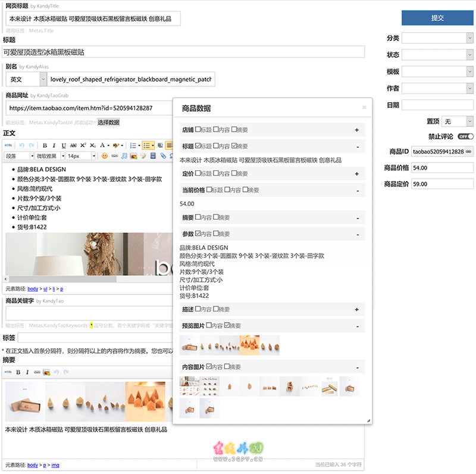Uncheck 摘要 checkbox in 预览图片 row
Screen dimensions: 476x474
(x=227, y=325)
